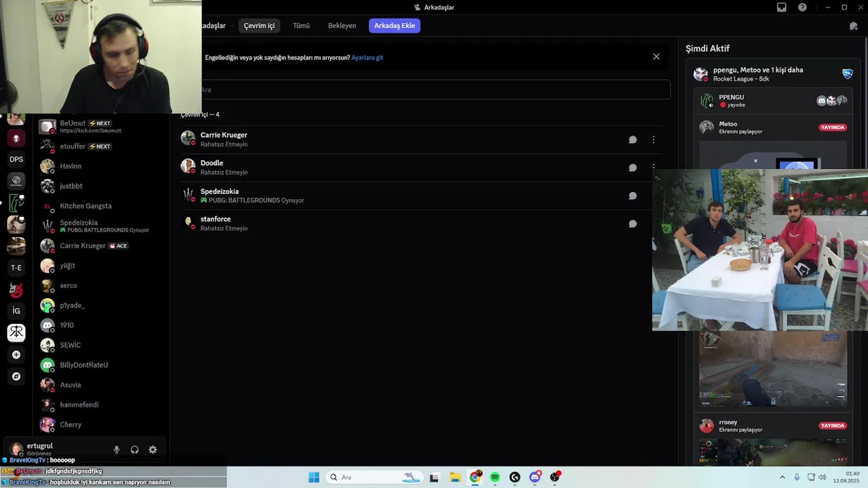Open DM with etouffer
This screenshot has height=488, width=868.
point(102,146)
